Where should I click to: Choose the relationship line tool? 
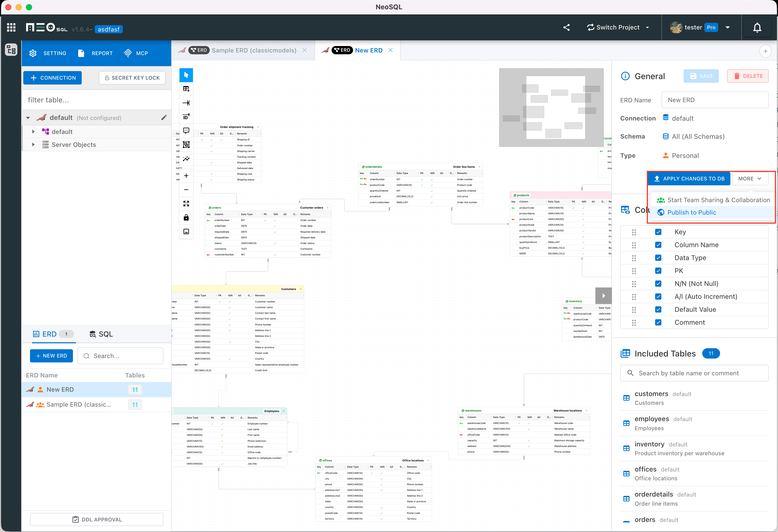186,103
